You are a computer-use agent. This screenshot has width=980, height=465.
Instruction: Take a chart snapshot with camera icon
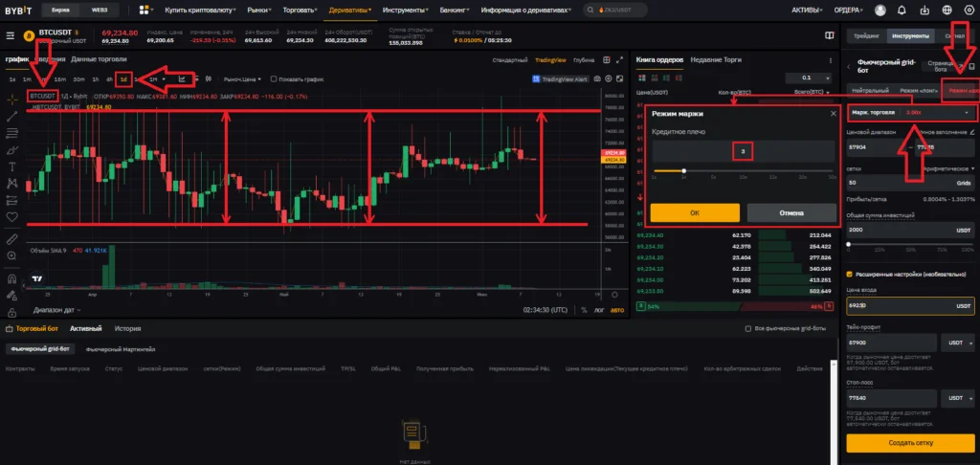597,78
